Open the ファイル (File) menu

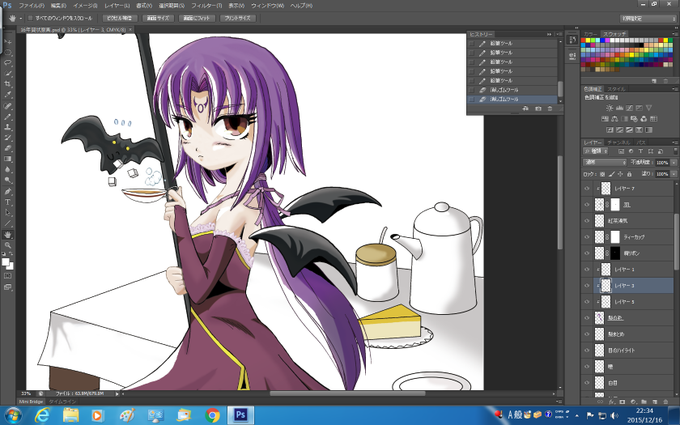[x=31, y=6]
